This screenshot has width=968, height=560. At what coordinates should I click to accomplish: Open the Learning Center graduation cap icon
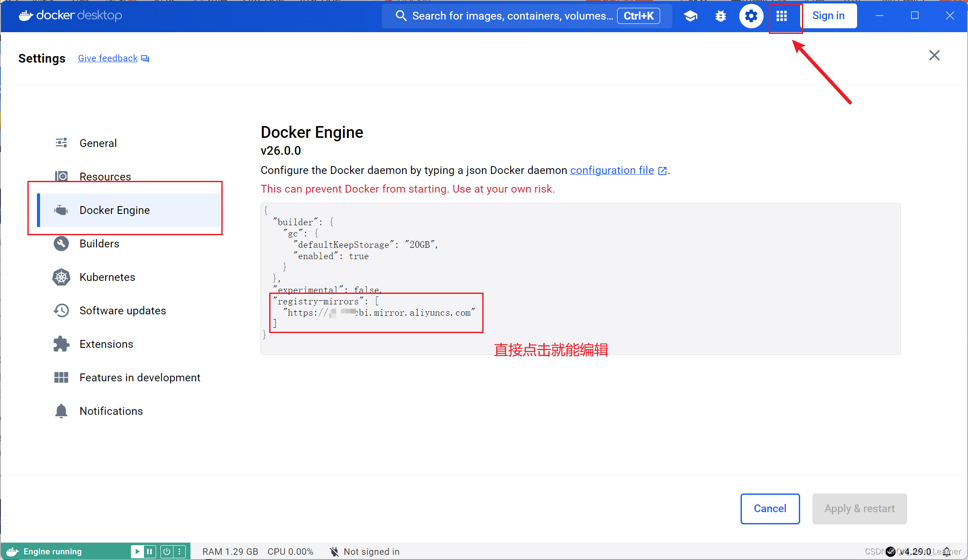click(x=691, y=16)
